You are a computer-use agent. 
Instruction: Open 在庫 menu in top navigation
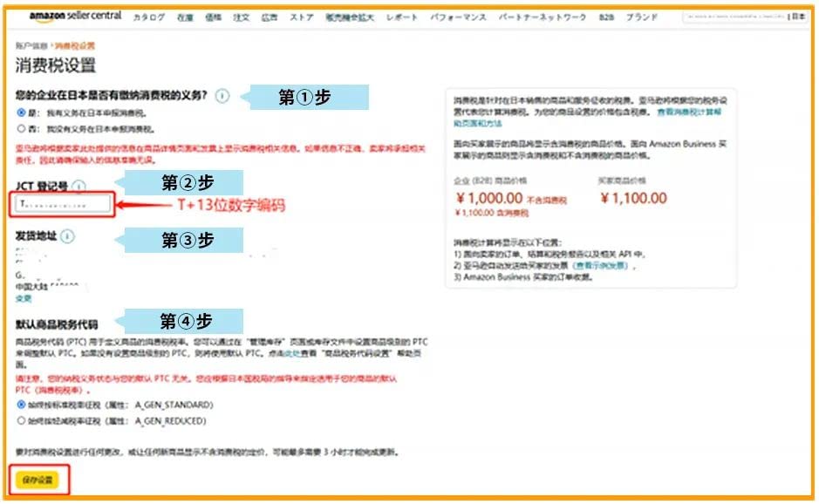185,17
